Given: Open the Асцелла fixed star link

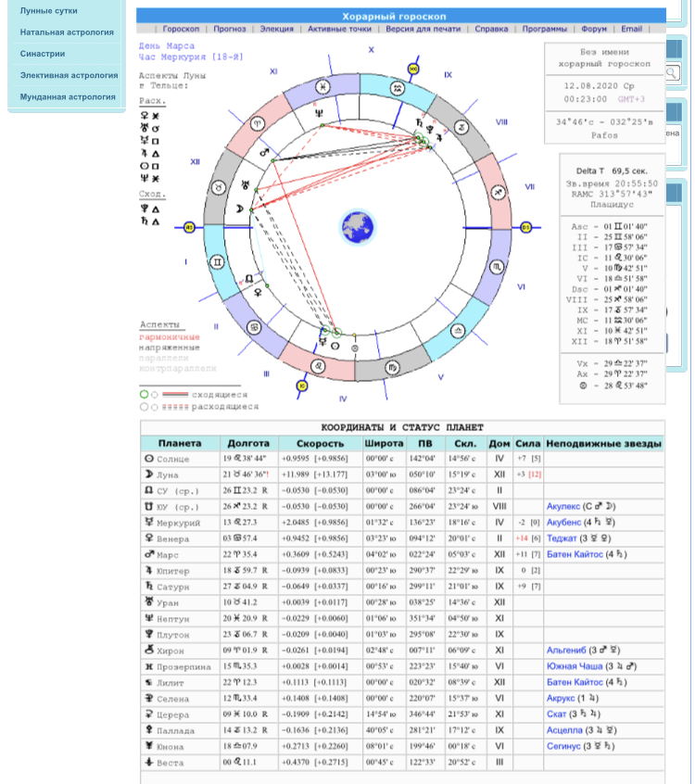Looking at the screenshot, I should coord(564,730).
